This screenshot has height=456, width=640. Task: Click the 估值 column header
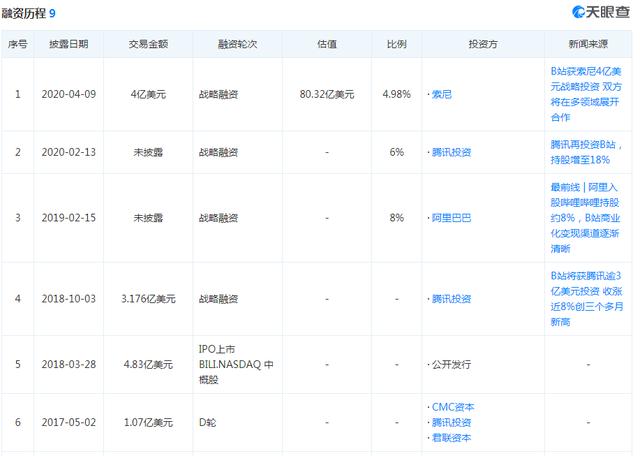[x=327, y=44]
